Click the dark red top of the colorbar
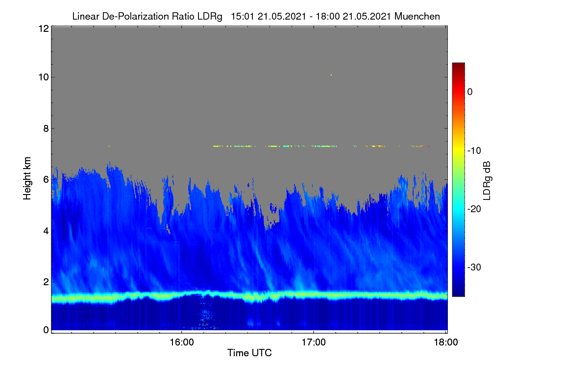Viewport: 588px width, 392px height. [458, 66]
